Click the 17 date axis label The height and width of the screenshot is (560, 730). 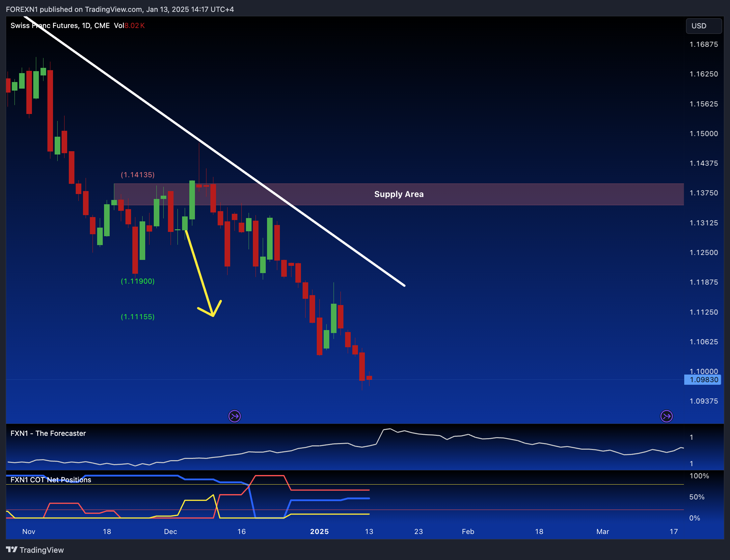coord(674,531)
